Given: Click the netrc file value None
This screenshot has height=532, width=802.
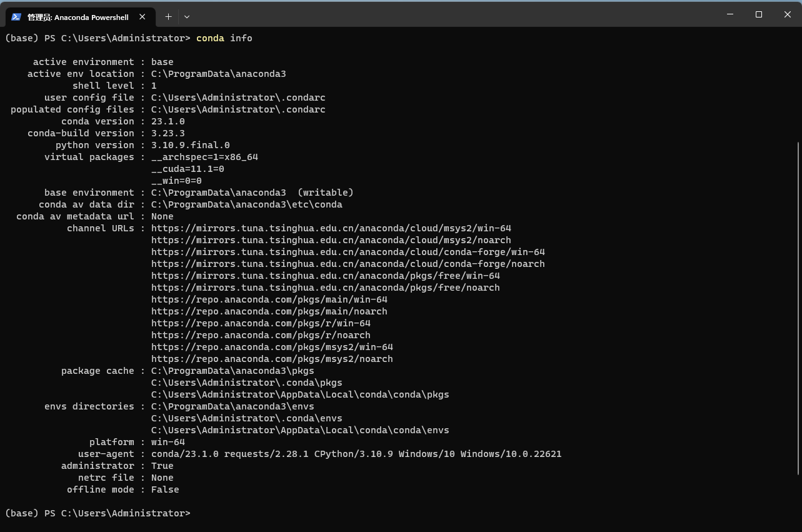Looking at the screenshot, I should coord(163,478).
